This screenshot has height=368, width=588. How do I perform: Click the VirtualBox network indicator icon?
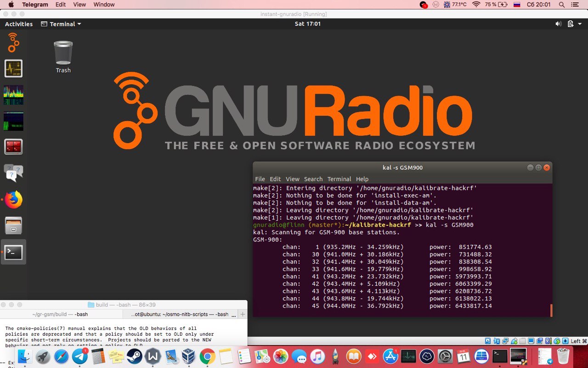tap(505, 341)
